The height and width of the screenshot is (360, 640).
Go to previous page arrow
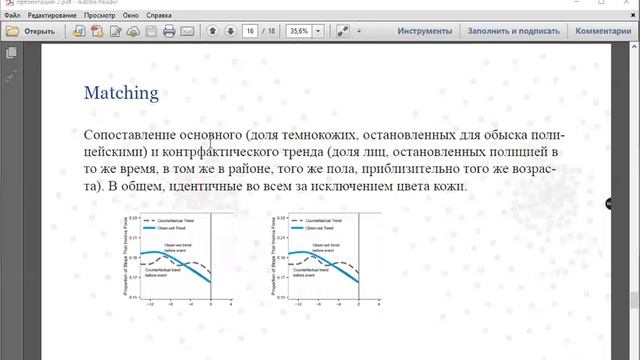pyautogui.click(x=212, y=31)
